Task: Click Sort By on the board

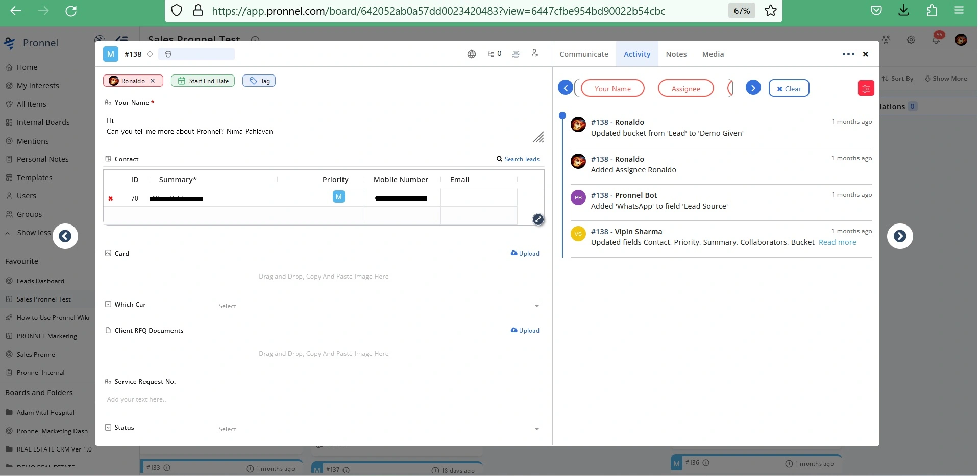Action: tap(898, 79)
